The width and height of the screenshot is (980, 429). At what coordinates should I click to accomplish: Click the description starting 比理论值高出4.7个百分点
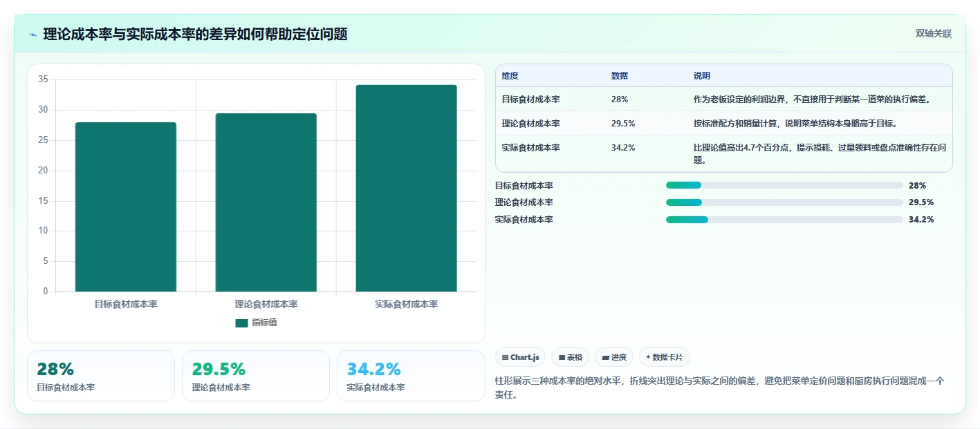point(820,153)
